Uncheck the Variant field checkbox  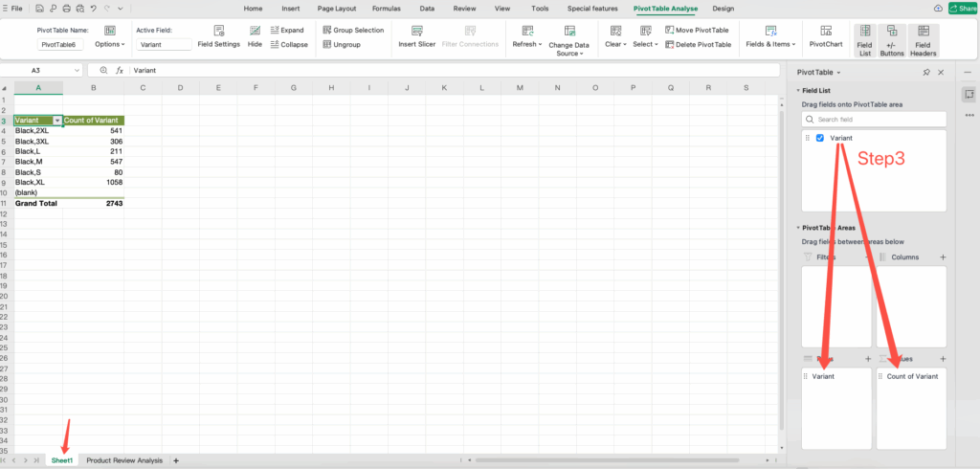click(820, 138)
